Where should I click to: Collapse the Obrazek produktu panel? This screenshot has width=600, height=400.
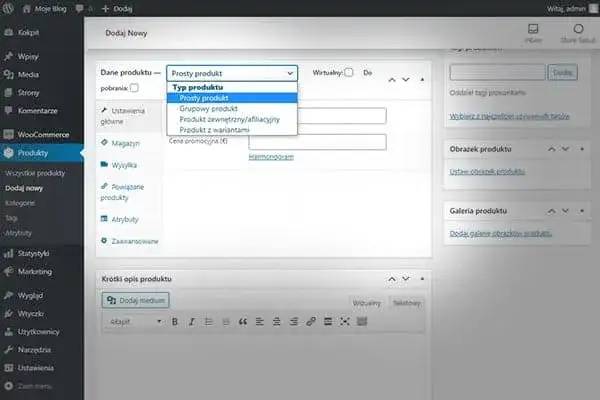(582, 149)
